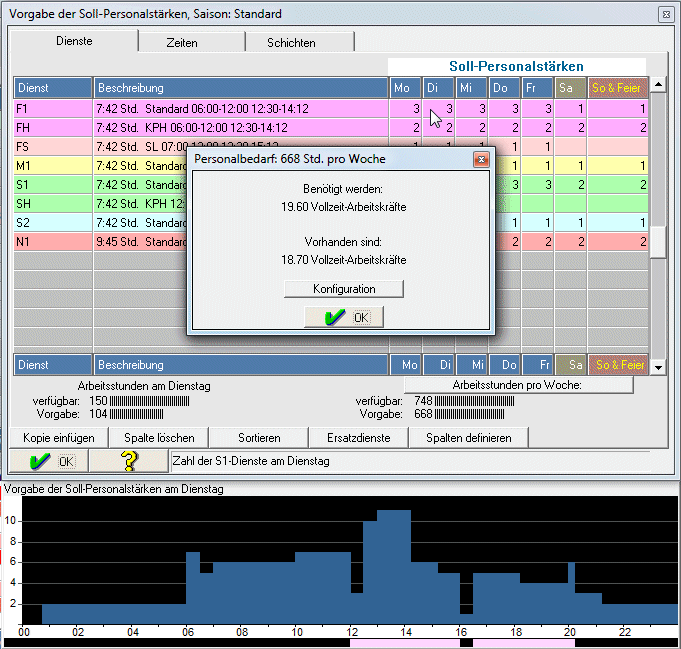Click the Spalte löschen button
Image resolution: width=681 pixels, height=649 pixels.
click(159, 438)
